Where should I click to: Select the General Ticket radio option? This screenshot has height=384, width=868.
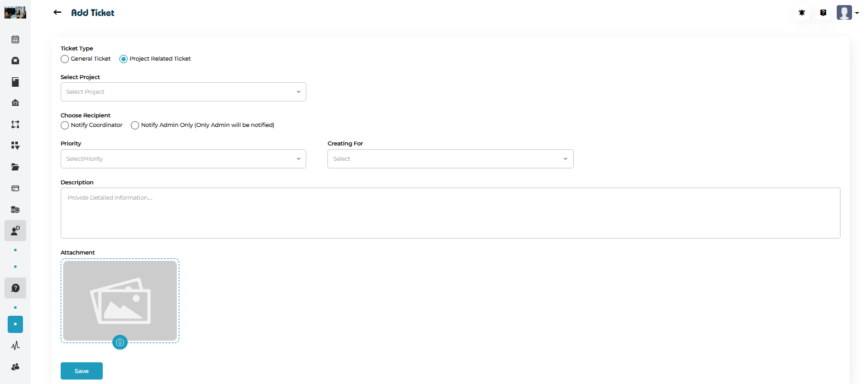click(x=65, y=59)
